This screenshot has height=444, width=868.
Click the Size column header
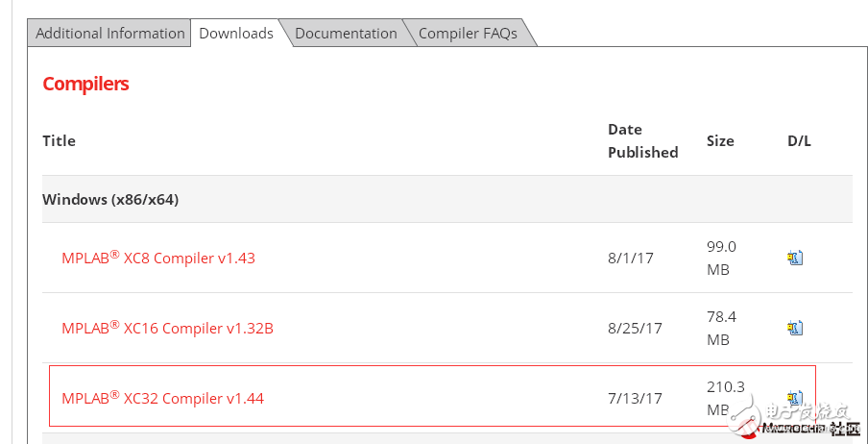pyautogui.click(x=720, y=140)
